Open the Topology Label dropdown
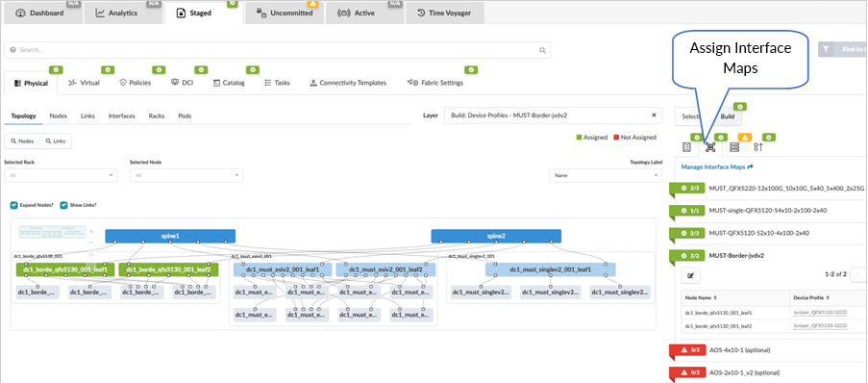This screenshot has height=383, width=868. click(x=606, y=175)
